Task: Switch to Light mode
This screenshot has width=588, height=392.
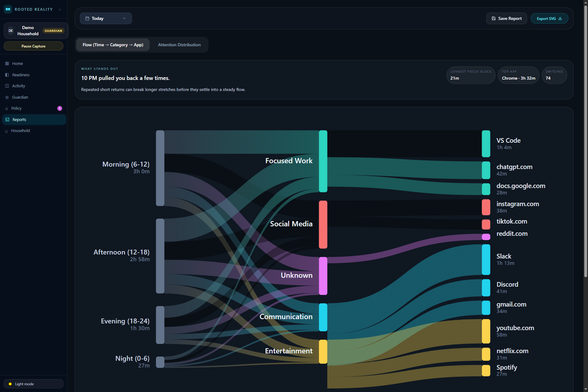Action: click(x=33, y=383)
